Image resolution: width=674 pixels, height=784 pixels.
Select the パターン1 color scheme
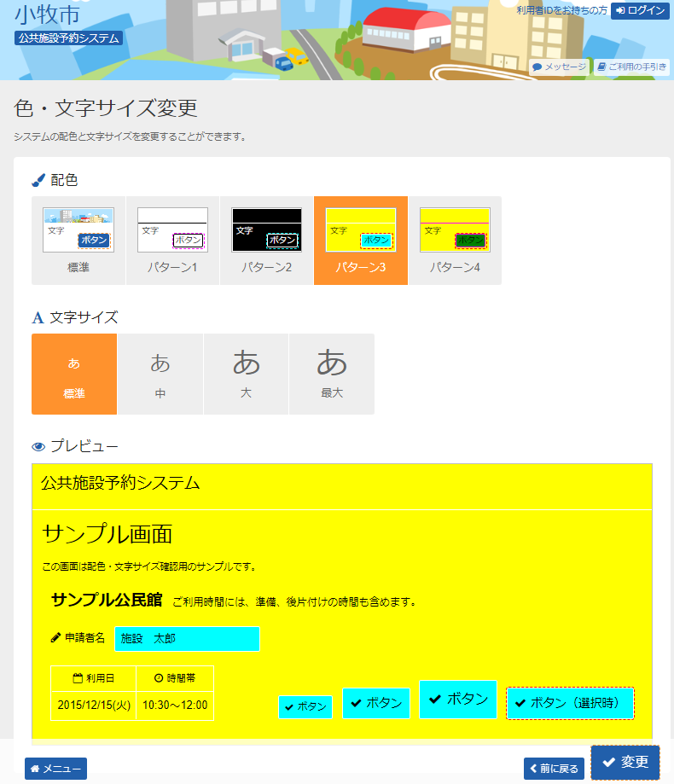pos(172,241)
